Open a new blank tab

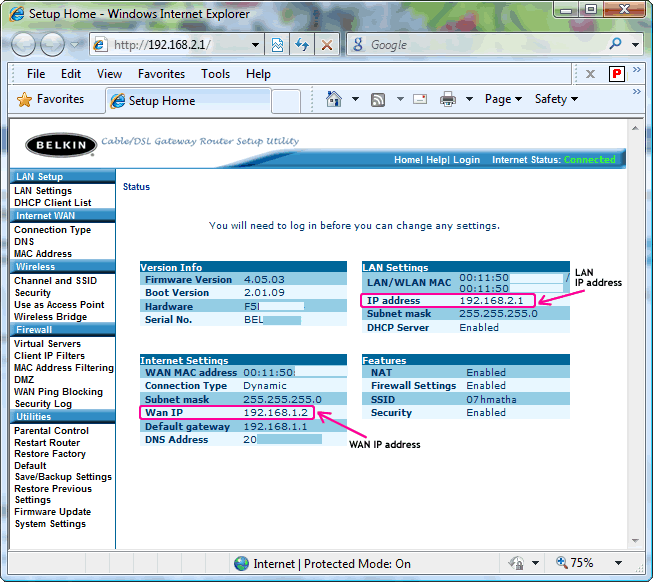tap(286, 101)
